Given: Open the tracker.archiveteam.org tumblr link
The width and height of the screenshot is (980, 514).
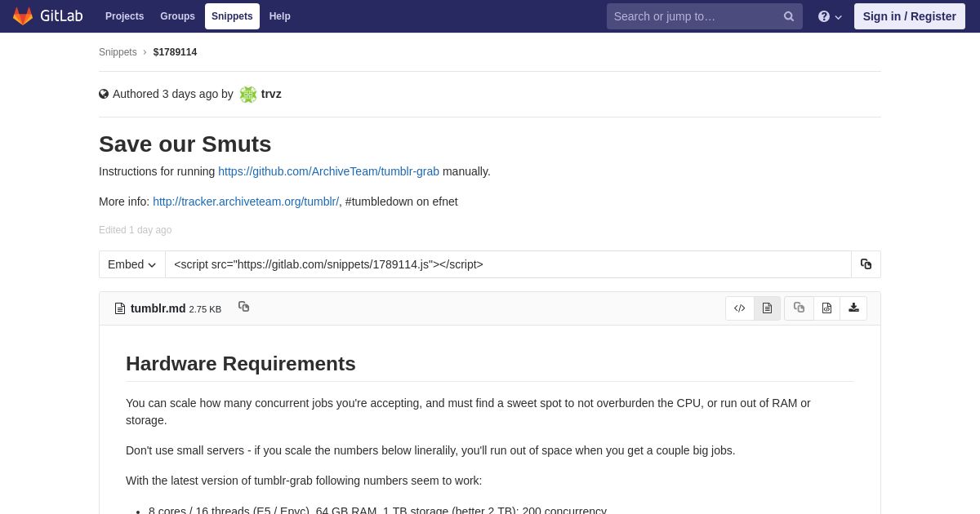Looking at the screenshot, I should 246,202.
